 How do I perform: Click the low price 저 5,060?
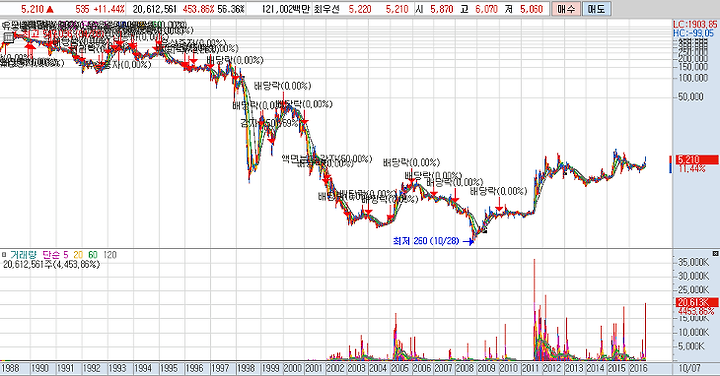click(x=523, y=9)
